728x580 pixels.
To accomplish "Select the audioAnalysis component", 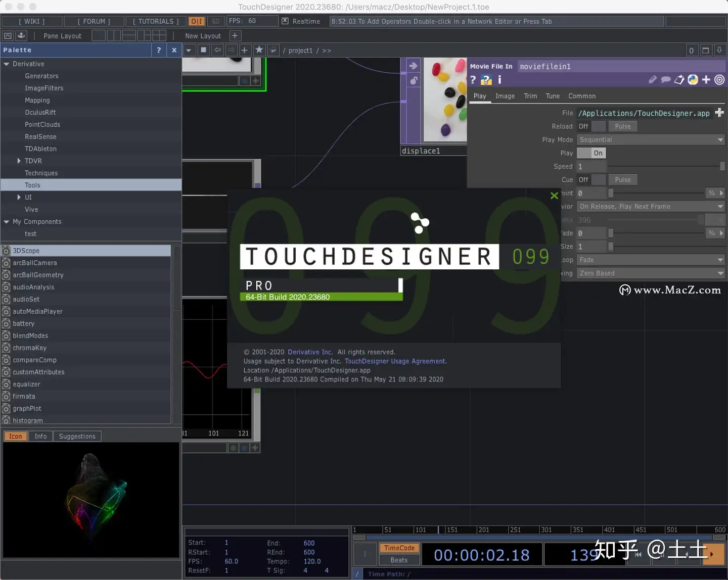I will [x=86, y=287].
